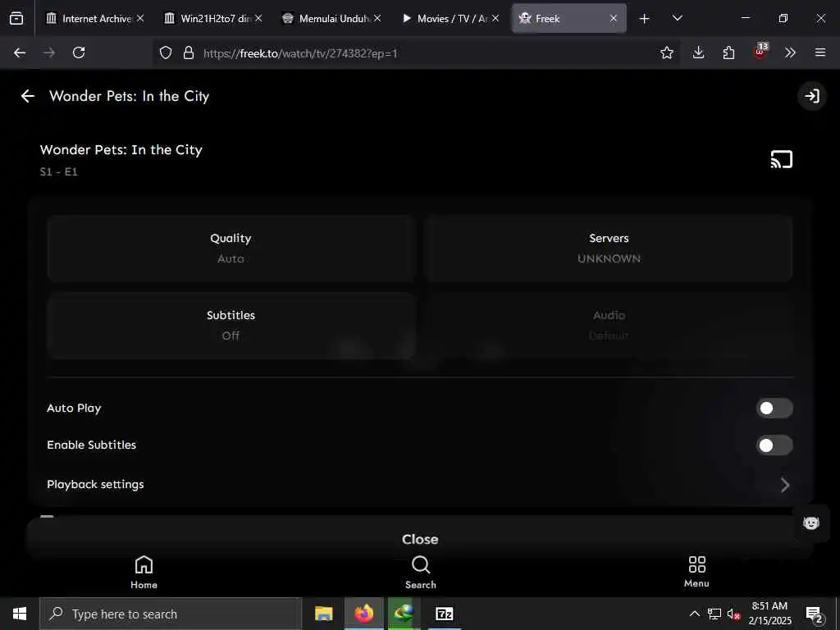Go back using the page arrow beside the title
This screenshot has width=840, height=630.
click(27, 96)
